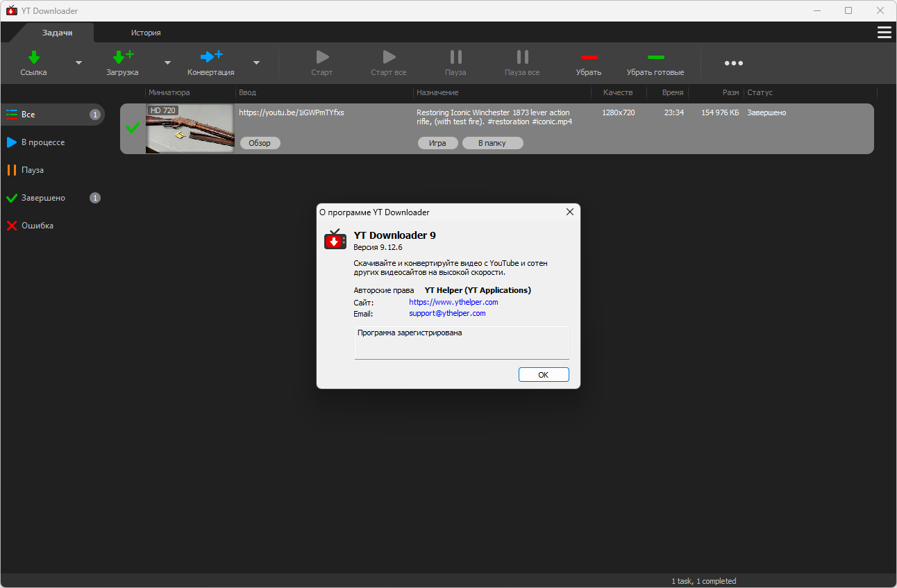Viewport: 897px width, 588px height.
Task: Click the Загрузка multi-download icon
Action: click(123, 57)
